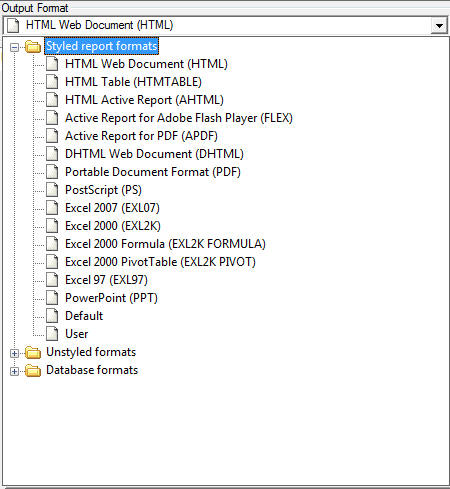The height and width of the screenshot is (489, 450).
Task: Open the Output Format dropdown arrow
Action: [439, 26]
